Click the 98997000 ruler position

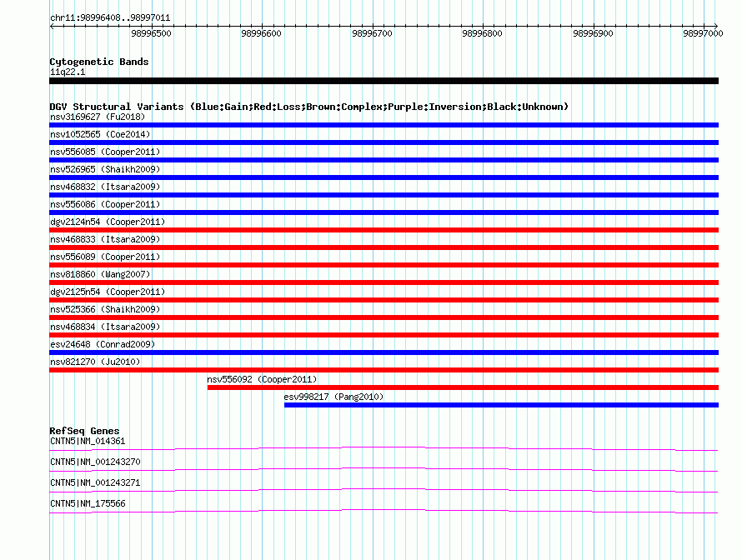(x=703, y=33)
